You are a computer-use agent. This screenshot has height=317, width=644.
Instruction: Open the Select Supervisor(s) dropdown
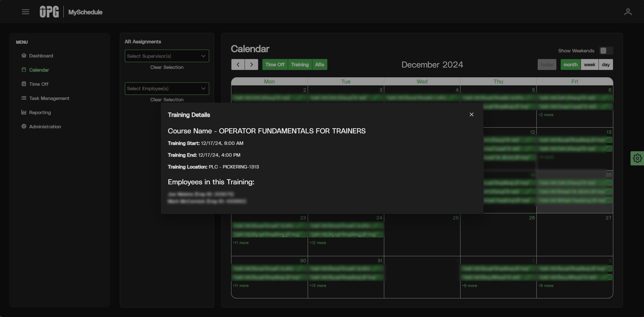tap(167, 56)
